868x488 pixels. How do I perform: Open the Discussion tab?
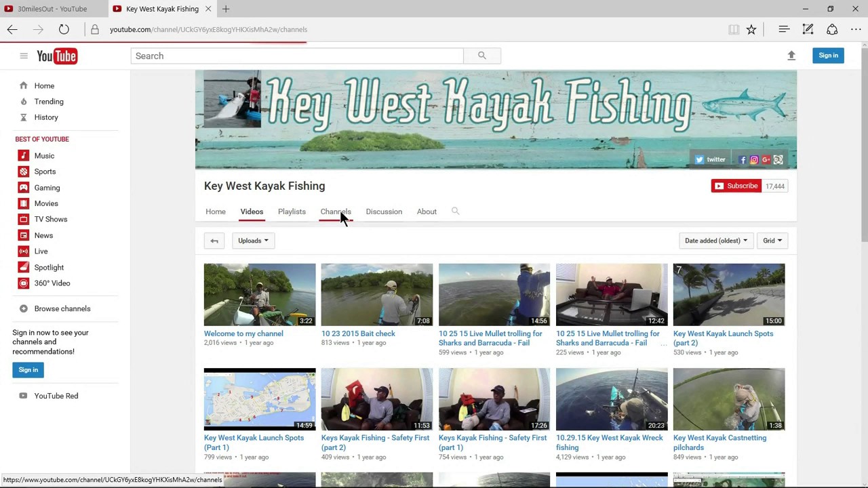(x=384, y=211)
